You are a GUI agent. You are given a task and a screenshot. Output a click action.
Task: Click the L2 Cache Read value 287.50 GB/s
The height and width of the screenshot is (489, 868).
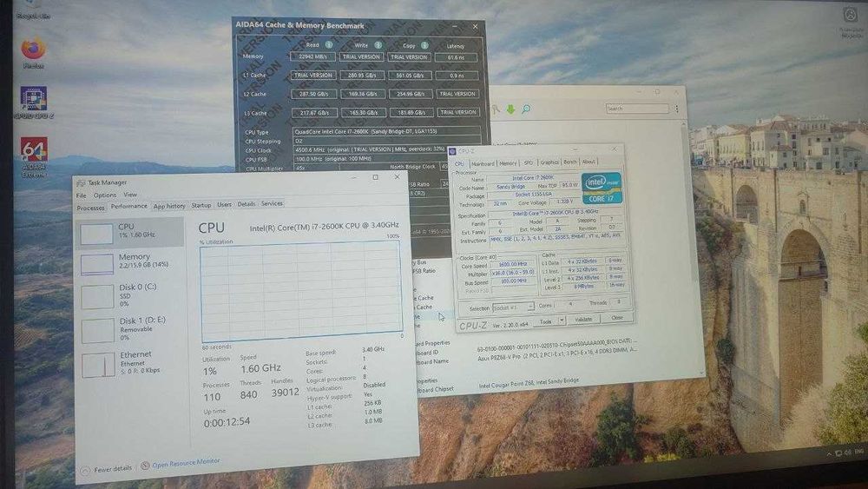click(314, 94)
